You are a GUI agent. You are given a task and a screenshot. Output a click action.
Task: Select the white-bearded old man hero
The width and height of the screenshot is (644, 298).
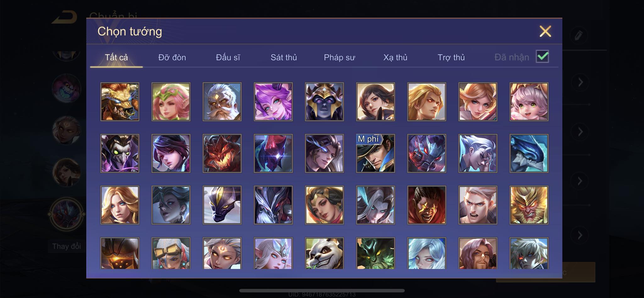pos(222,102)
